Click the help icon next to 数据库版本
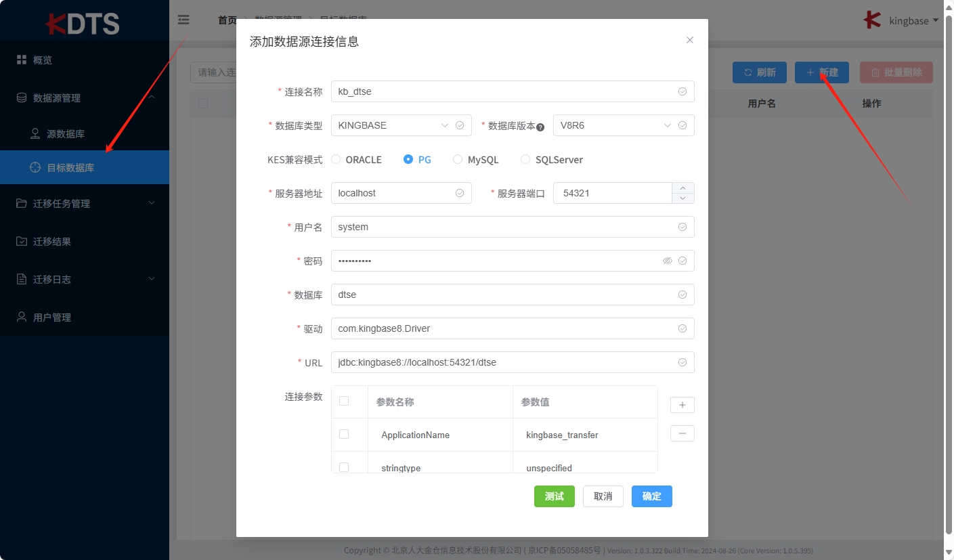Screen dimensions: 954x560 point(540,127)
